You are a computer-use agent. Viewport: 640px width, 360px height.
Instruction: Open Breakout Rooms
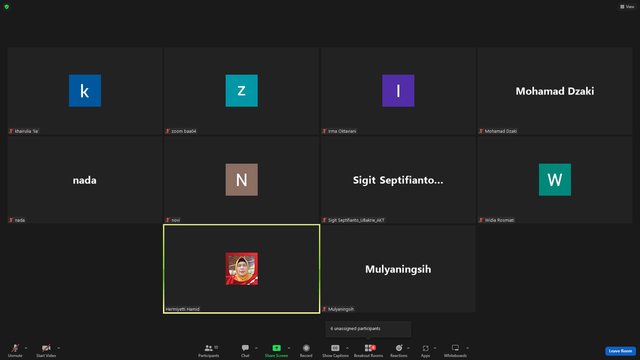pyautogui.click(x=368, y=350)
